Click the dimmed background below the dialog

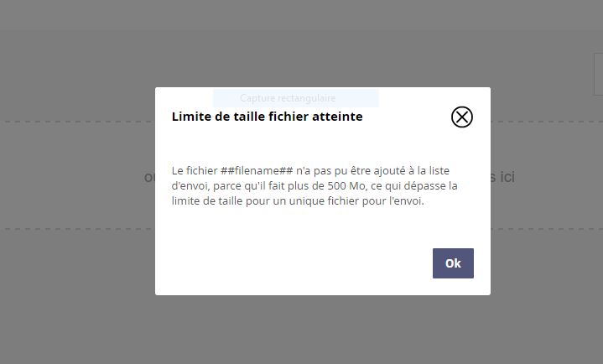[x=302, y=331]
